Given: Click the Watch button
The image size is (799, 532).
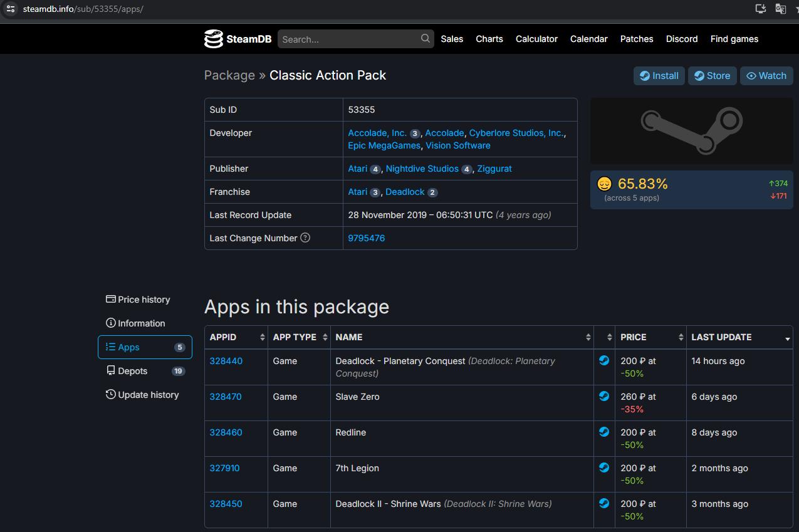Looking at the screenshot, I should (x=766, y=76).
